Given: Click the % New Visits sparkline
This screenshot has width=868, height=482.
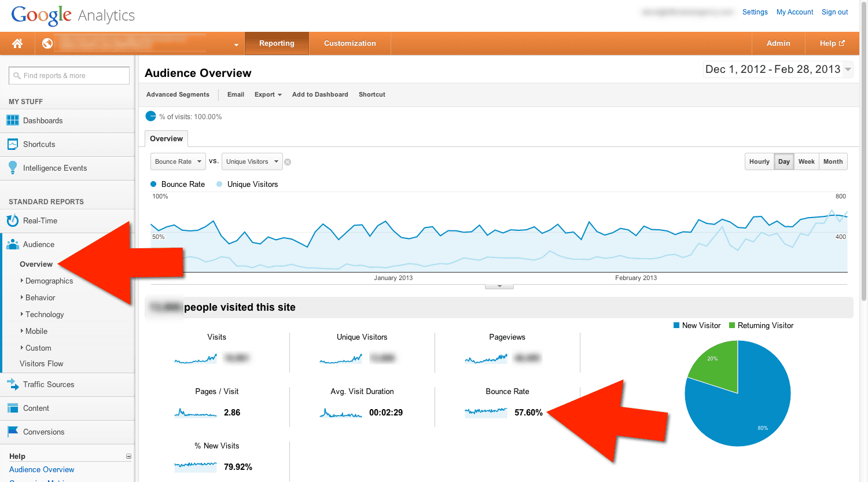Looking at the screenshot, I should click(196, 466).
